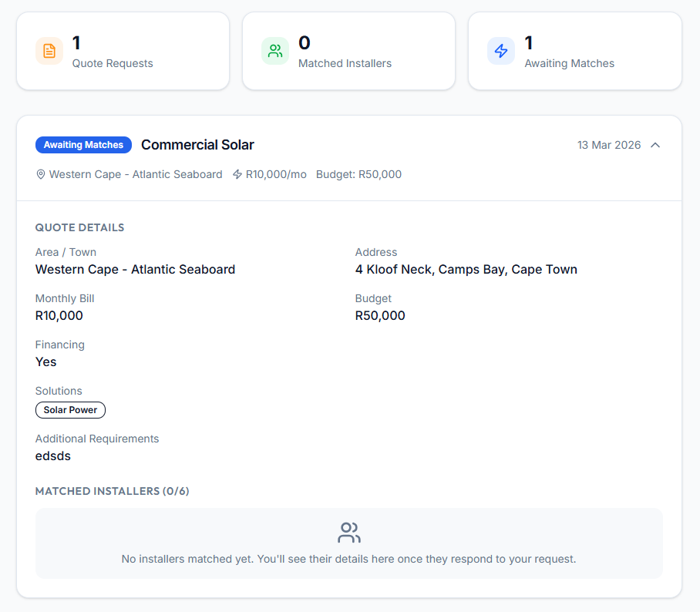This screenshot has height=612, width=700.
Task: Click the Matched Installers (0/6) heading
Action: (x=112, y=492)
